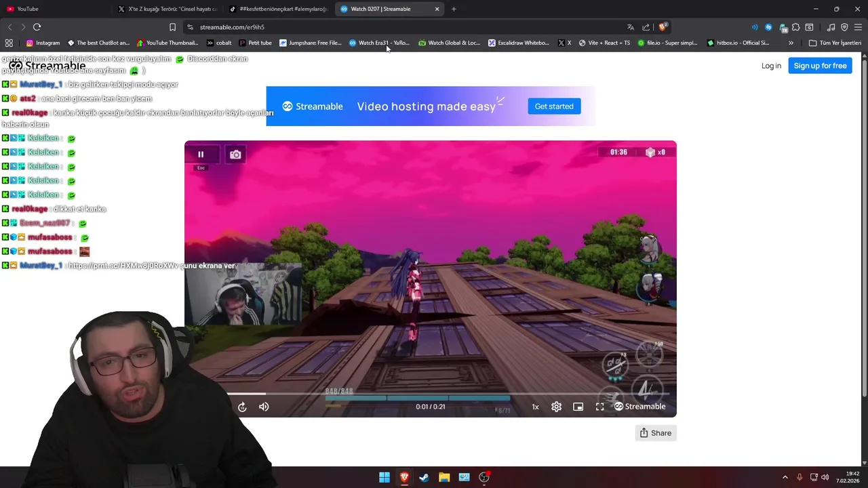Rewind the video with the replay icon
Screen dimensions: 868x488
pos(242,407)
